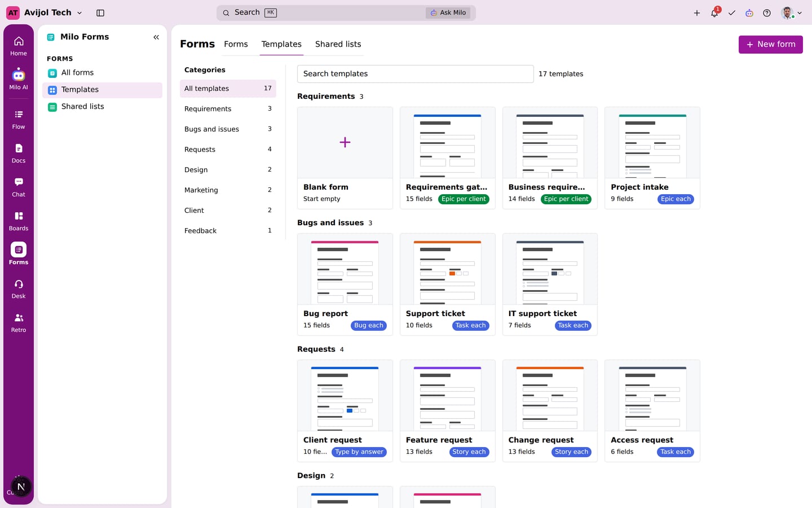This screenshot has height=508, width=812.
Task: Click the Ask Milo button
Action: pos(448,12)
